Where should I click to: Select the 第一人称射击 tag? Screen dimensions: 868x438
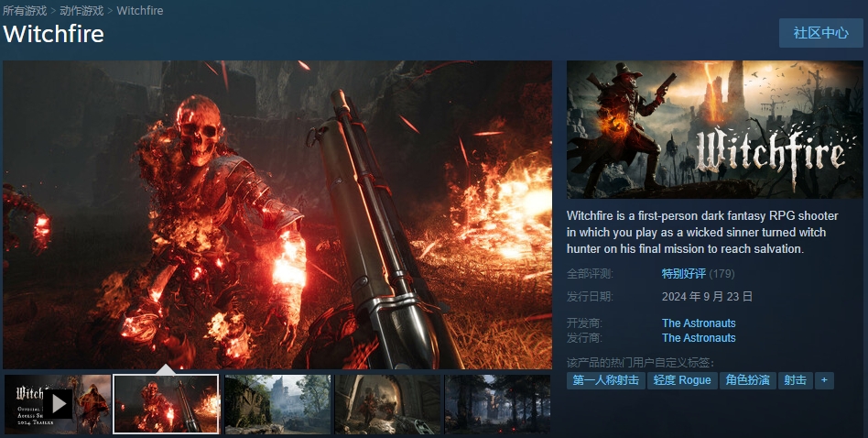(605, 380)
